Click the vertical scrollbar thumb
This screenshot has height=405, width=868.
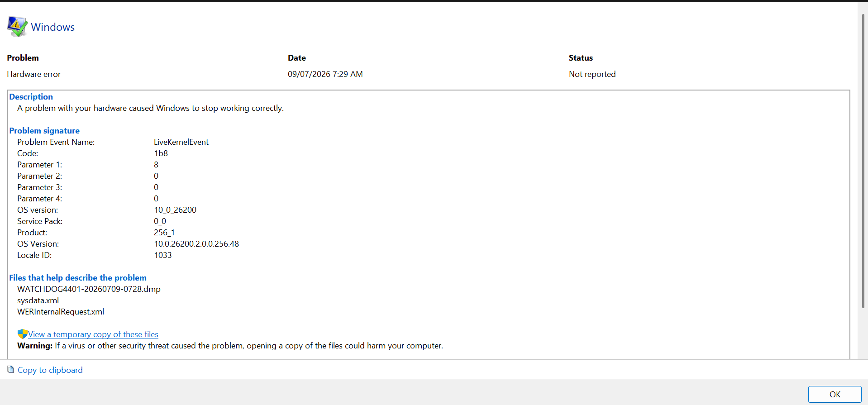click(x=863, y=161)
